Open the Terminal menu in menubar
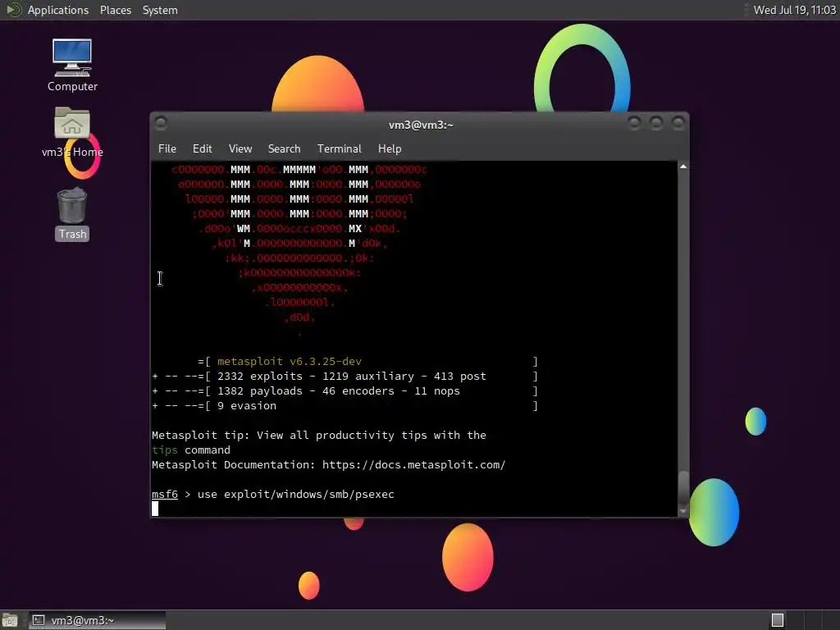840x630 pixels. pos(339,149)
